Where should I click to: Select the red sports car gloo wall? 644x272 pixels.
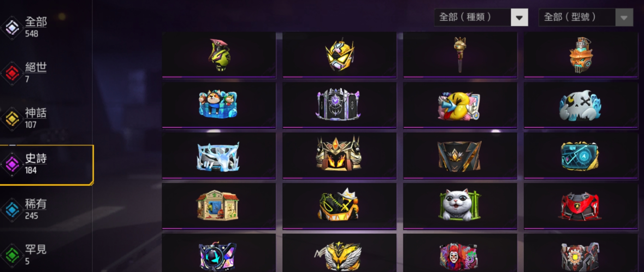[x=581, y=206]
